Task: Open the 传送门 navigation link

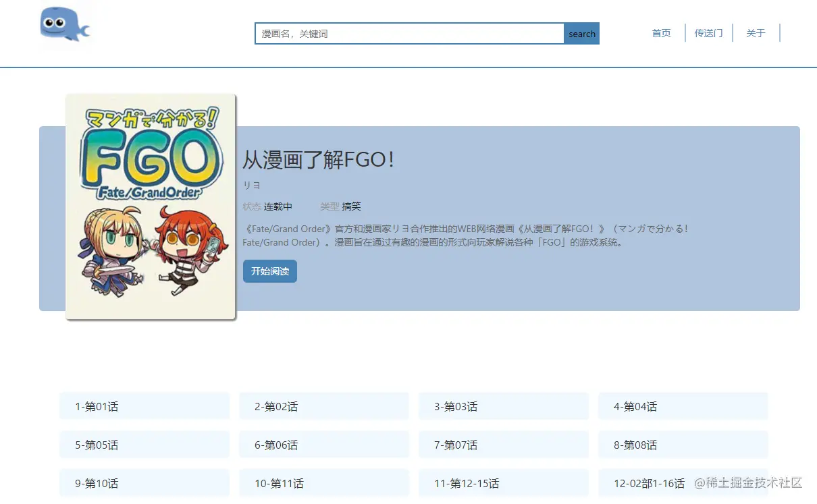Action: click(x=708, y=33)
